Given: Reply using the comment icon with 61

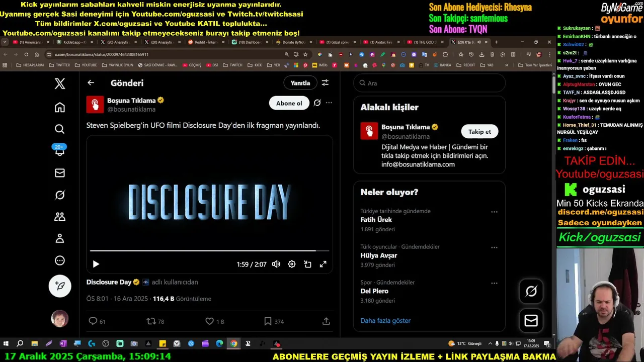Looking at the screenshot, I should (x=97, y=321).
